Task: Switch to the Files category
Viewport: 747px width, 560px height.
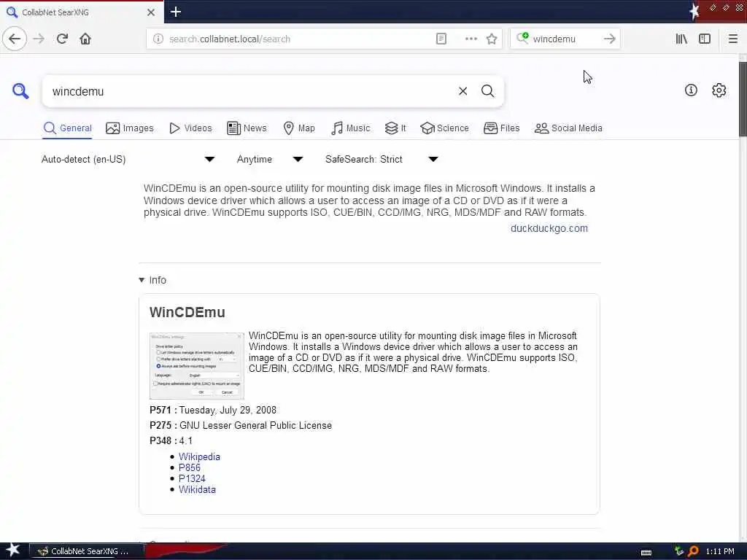Action: [x=502, y=128]
